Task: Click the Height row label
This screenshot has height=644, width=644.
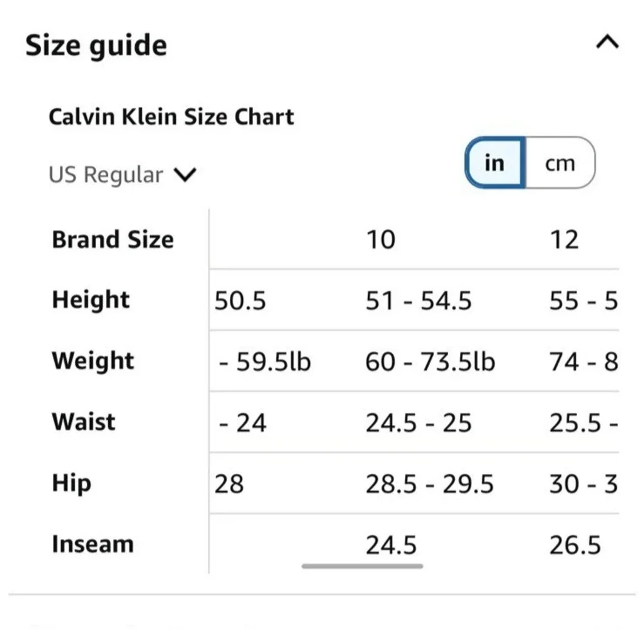Action: (91, 299)
